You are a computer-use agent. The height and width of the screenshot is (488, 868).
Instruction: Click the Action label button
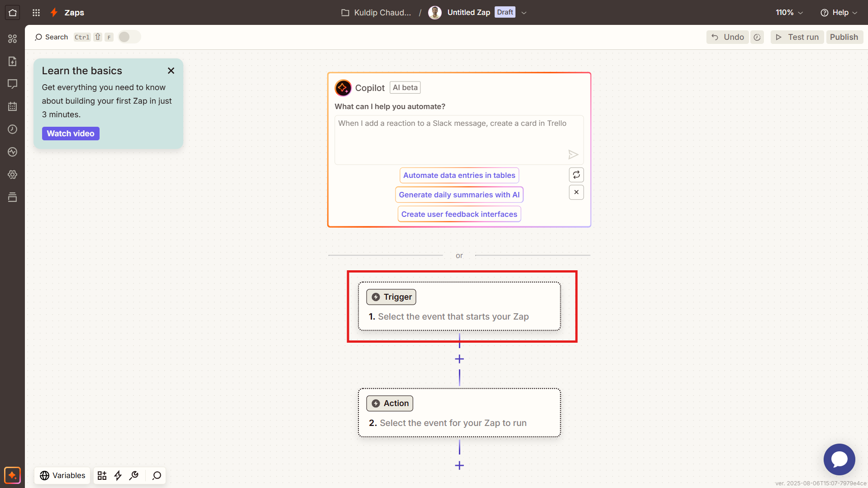[x=390, y=403]
